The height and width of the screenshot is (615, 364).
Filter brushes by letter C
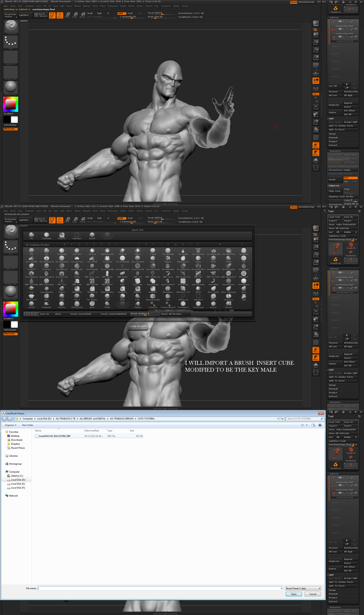72,244
